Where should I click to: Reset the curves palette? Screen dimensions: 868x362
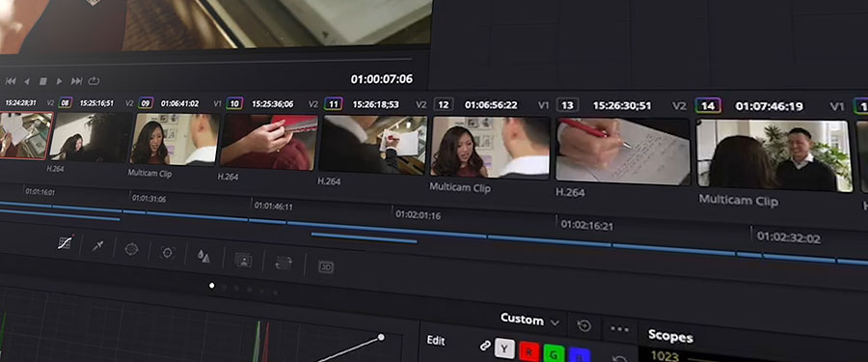point(583,326)
